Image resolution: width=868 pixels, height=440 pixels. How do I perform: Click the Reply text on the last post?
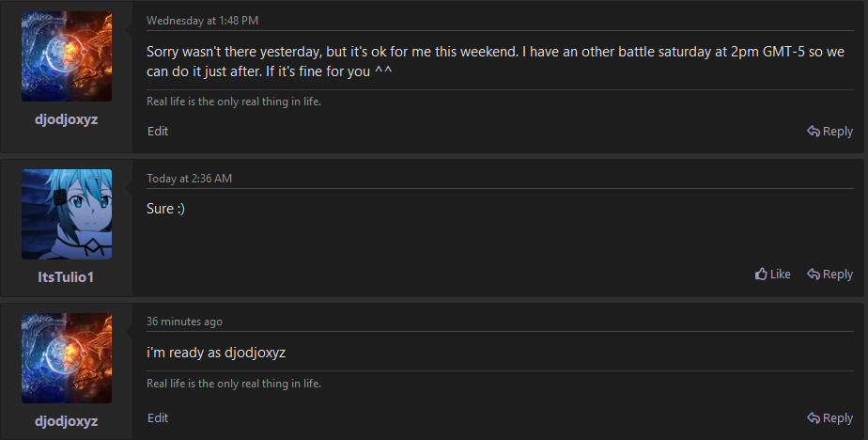[838, 417]
